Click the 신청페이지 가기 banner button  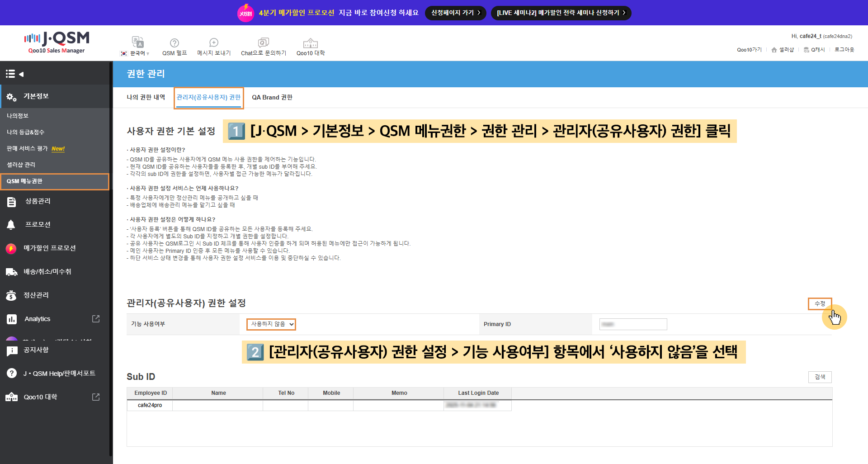[x=456, y=13]
